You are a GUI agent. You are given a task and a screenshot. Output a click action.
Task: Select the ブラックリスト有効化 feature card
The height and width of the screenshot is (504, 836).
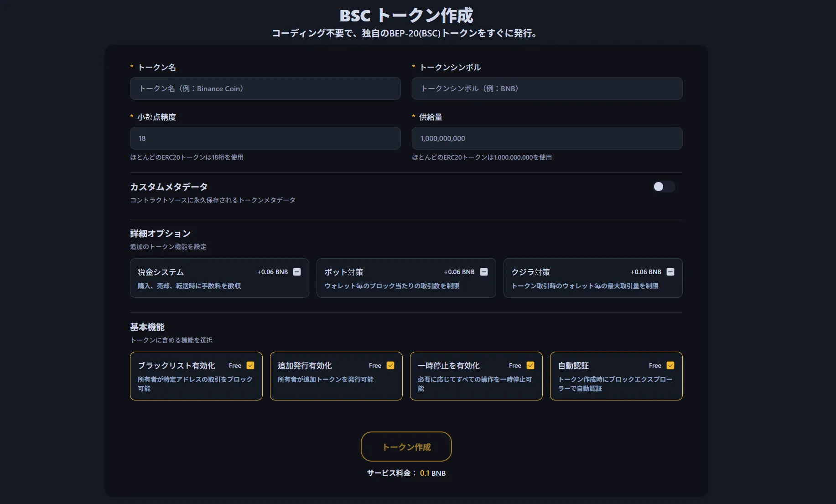click(x=192, y=383)
